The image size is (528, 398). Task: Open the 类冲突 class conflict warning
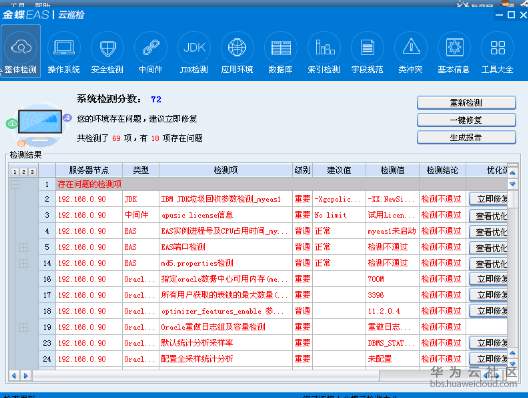(410, 53)
